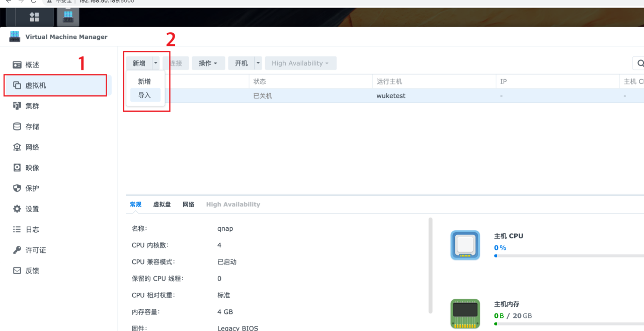Click the 保护 shield sidebar icon
This screenshot has width=644, height=331.
(x=17, y=188)
